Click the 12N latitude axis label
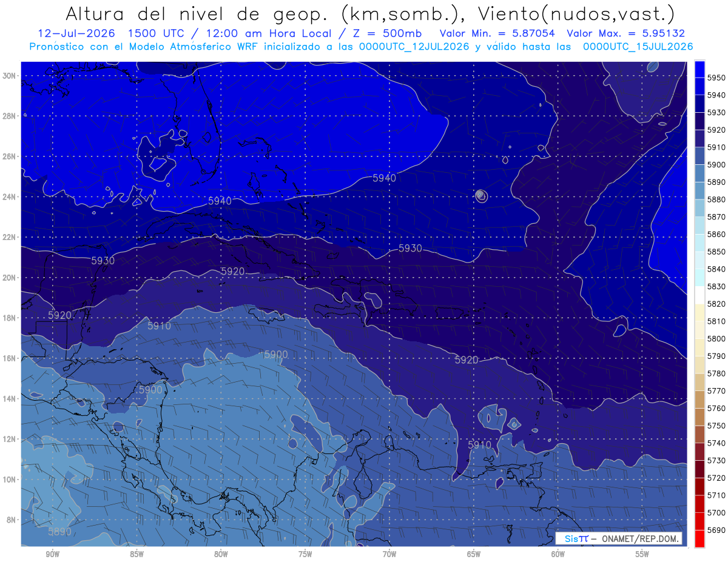 [9, 438]
